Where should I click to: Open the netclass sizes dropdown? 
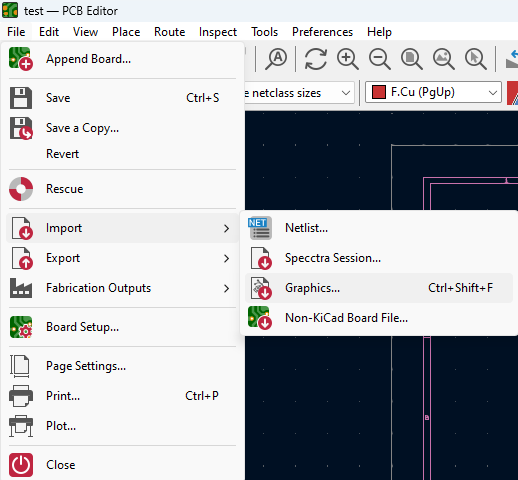click(299, 92)
